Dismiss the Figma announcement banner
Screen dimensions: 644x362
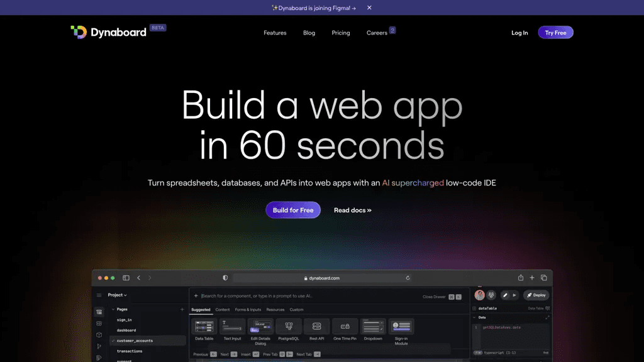point(369,8)
